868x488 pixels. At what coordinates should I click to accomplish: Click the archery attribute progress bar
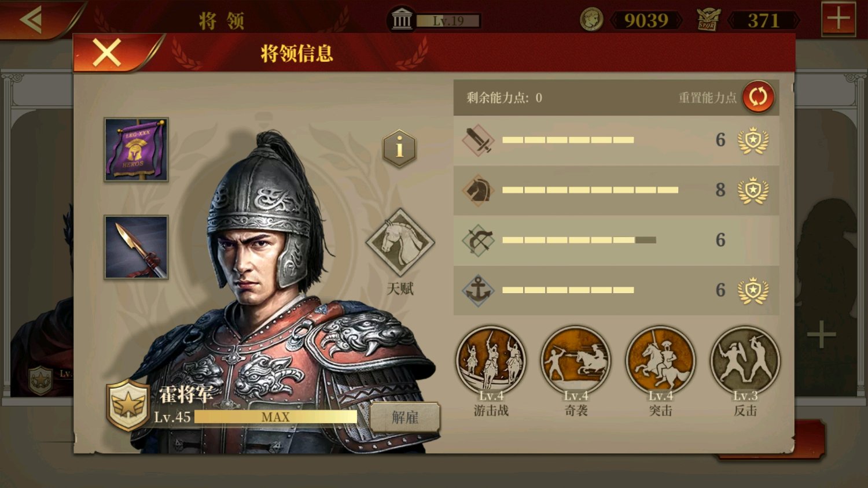pos(579,240)
